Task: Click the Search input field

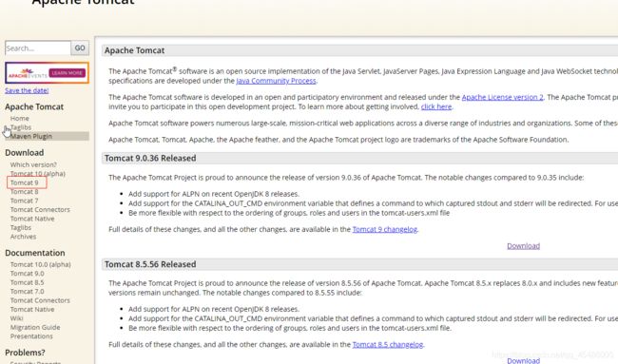Action: click(38, 48)
